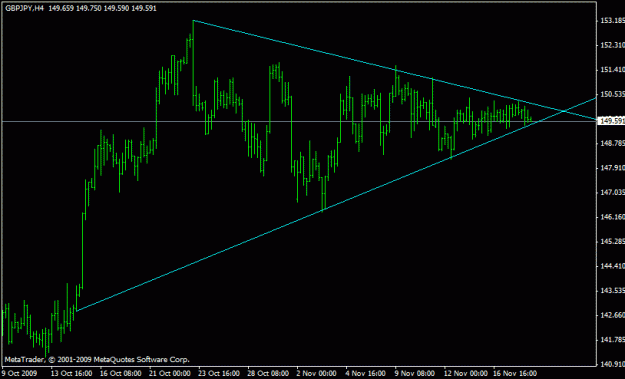The image size is (625, 379).
Task: Click the 152.310 price axis label
Action: pyautogui.click(x=612, y=45)
